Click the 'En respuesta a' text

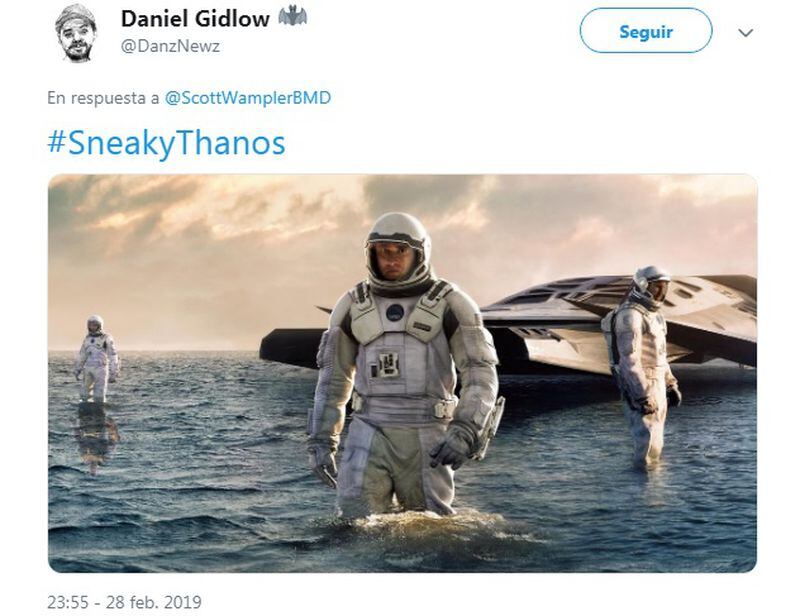coord(103,97)
